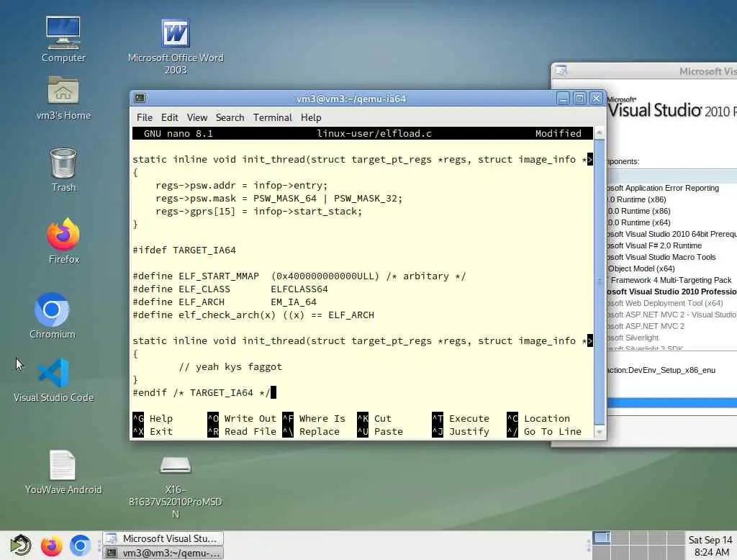Open the Edit menu in terminal
This screenshot has width=737, height=560.
[x=170, y=117]
